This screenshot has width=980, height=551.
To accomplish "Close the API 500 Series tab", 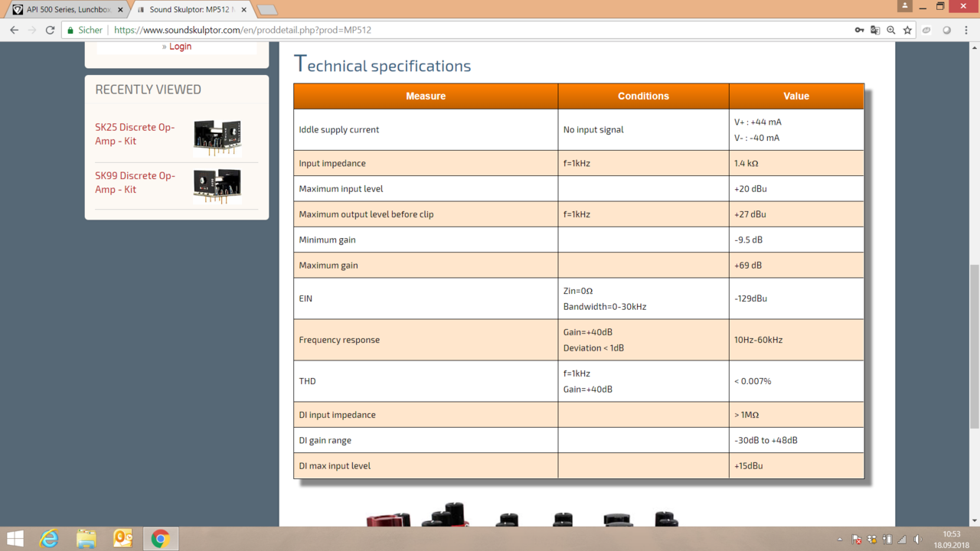I will pyautogui.click(x=120, y=10).
